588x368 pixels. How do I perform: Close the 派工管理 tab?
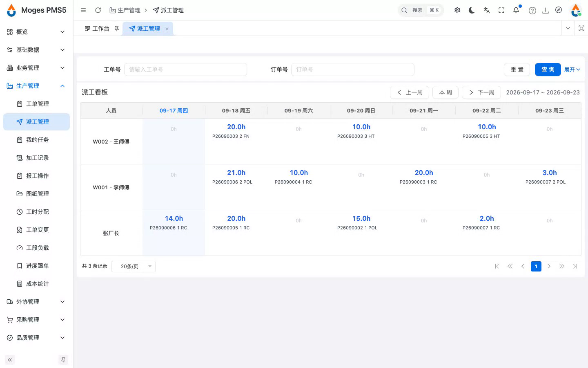pos(167,29)
